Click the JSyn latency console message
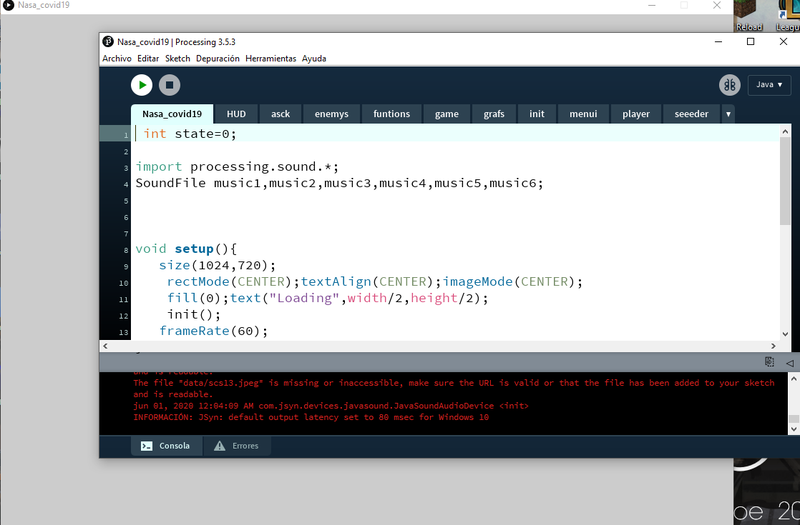The height and width of the screenshot is (525, 800). tap(311, 417)
